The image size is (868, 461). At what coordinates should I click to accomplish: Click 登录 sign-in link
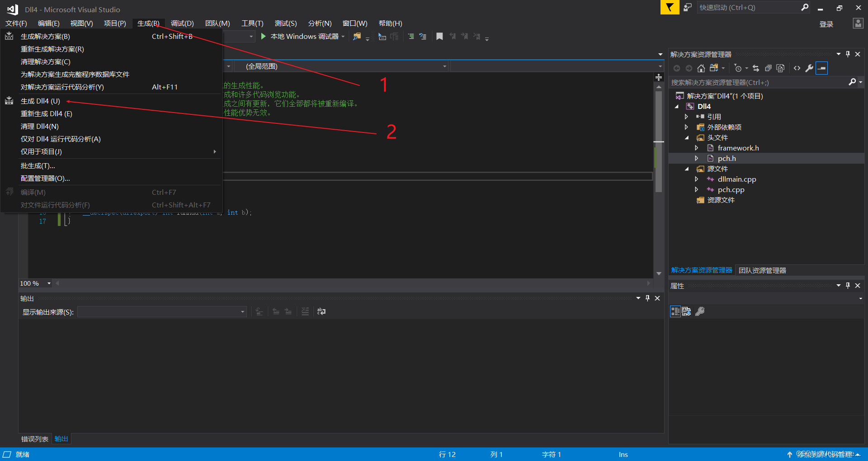[x=826, y=24]
